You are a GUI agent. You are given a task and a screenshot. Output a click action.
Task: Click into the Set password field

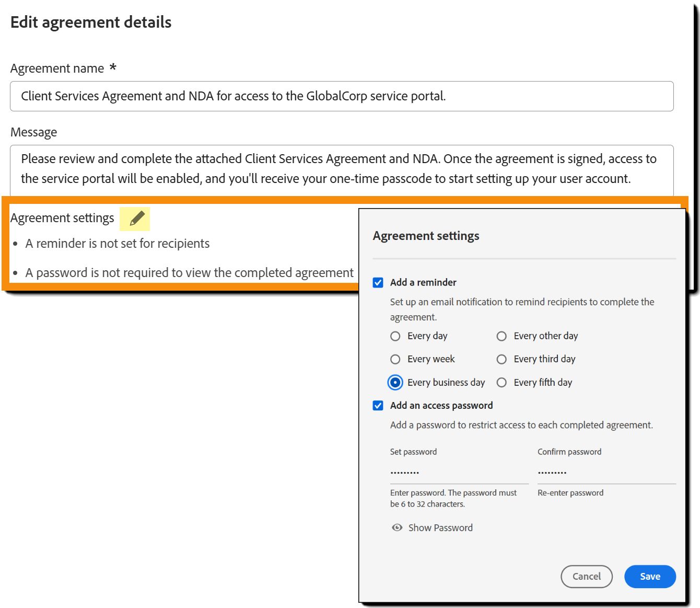[x=459, y=472]
